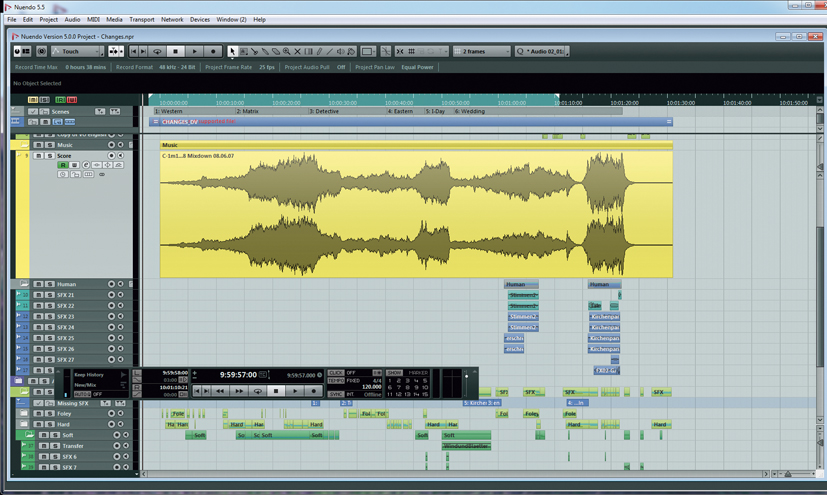Select the Line tool
827x495 pixels.
[330, 52]
